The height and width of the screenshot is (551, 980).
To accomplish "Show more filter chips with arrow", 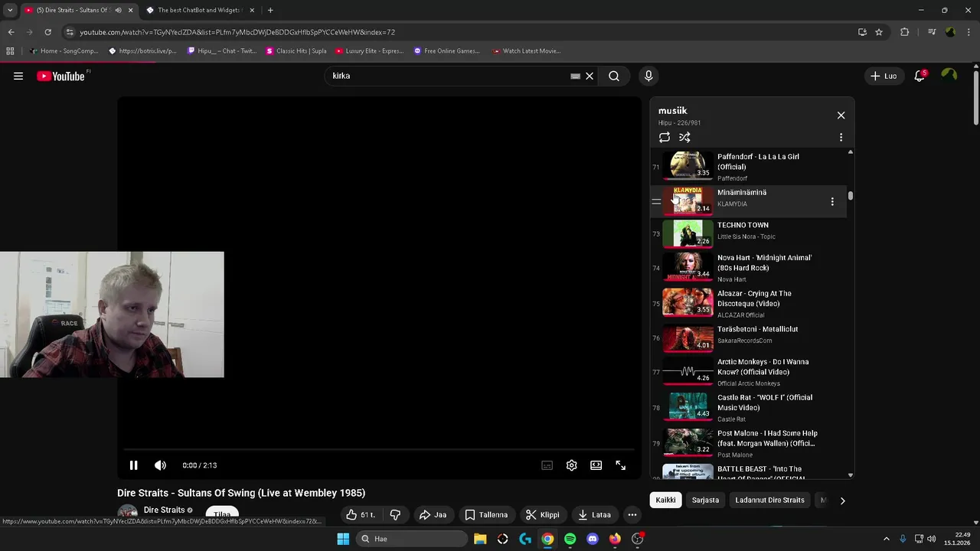I will coord(842,500).
